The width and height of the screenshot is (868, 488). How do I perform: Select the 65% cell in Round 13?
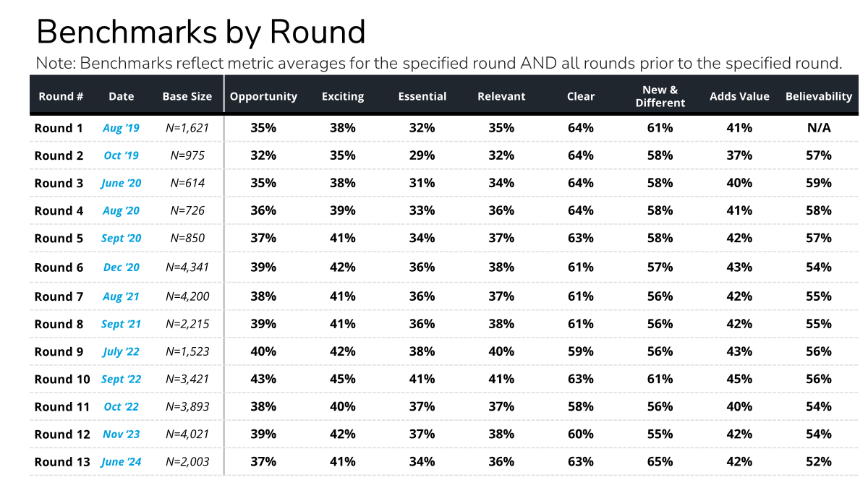click(660, 462)
